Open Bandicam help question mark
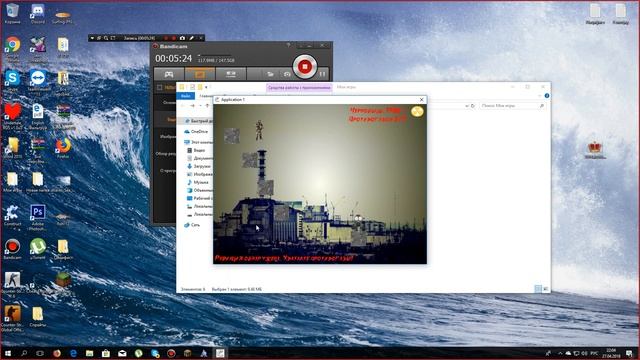Screen dimensions: 640x360 [x=288, y=45]
